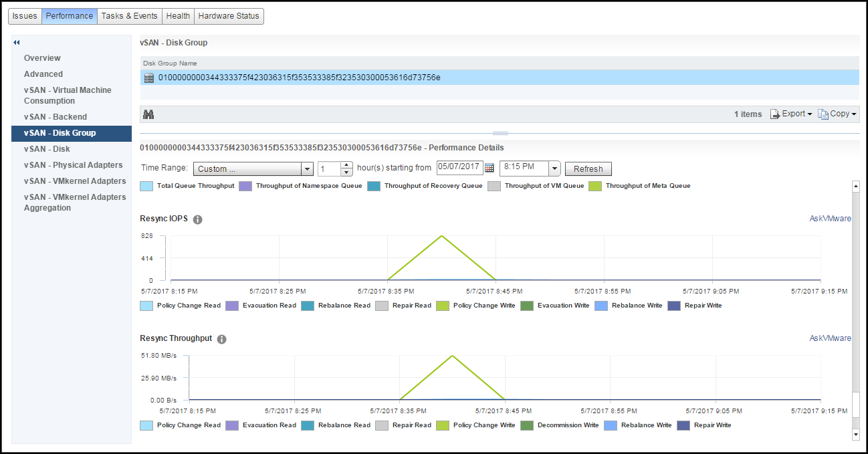The image size is (868, 454).
Task: Toggle the Throughput of Namespace Queue swatch
Action: click(x=245, y=186)
